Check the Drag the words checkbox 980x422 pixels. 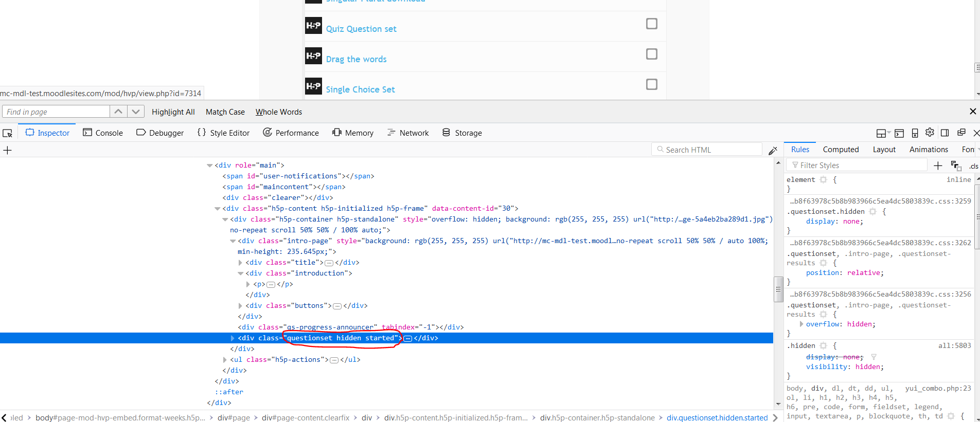[651, 54]
